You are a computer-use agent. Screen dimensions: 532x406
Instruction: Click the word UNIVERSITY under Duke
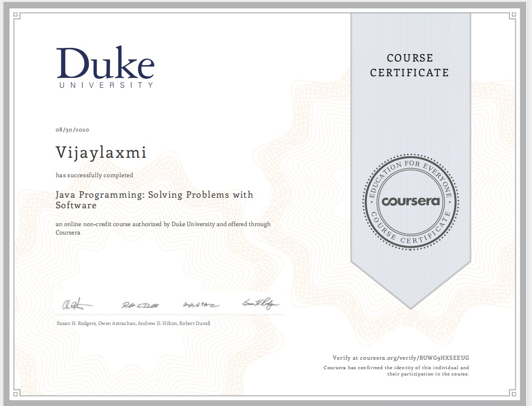106,85
